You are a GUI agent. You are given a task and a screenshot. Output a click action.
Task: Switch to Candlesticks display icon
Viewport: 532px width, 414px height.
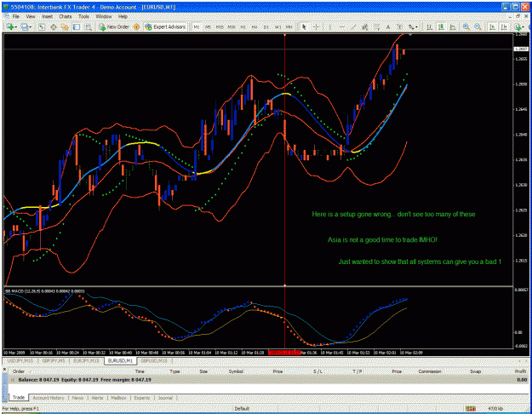441,26
